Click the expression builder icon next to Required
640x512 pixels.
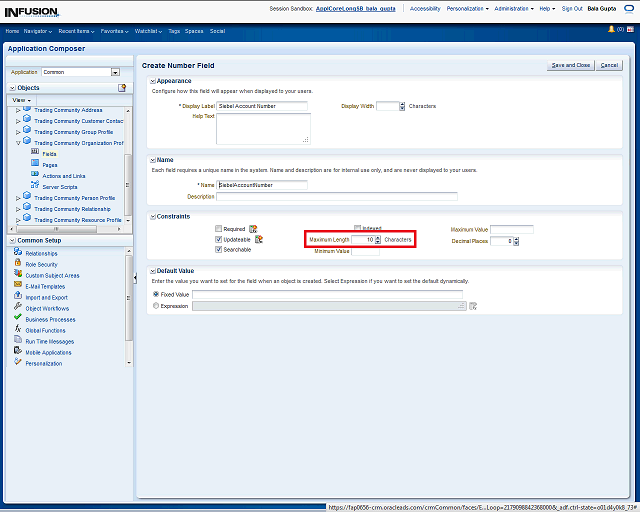click(254, 229)
